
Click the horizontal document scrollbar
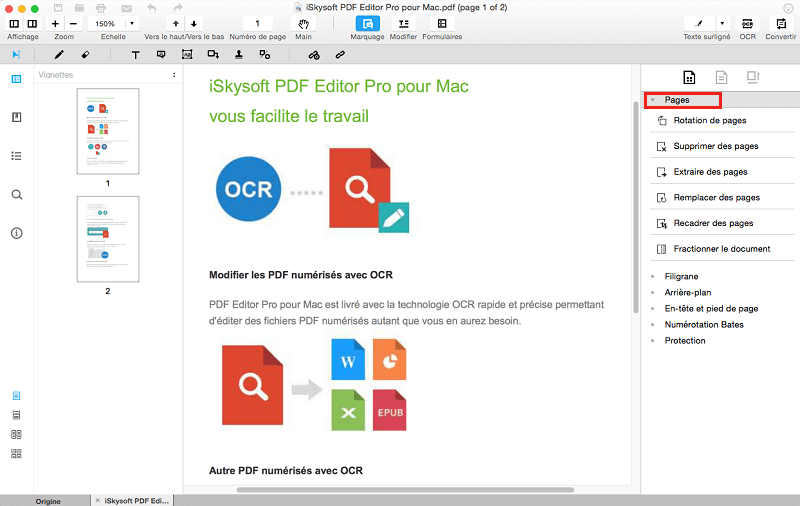pos(406,490)
